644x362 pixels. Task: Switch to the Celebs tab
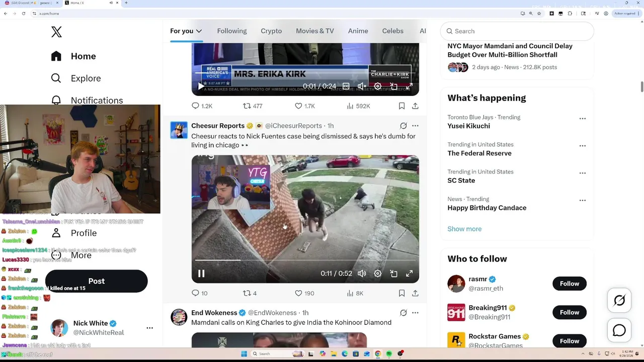click(x=393, y=31)
